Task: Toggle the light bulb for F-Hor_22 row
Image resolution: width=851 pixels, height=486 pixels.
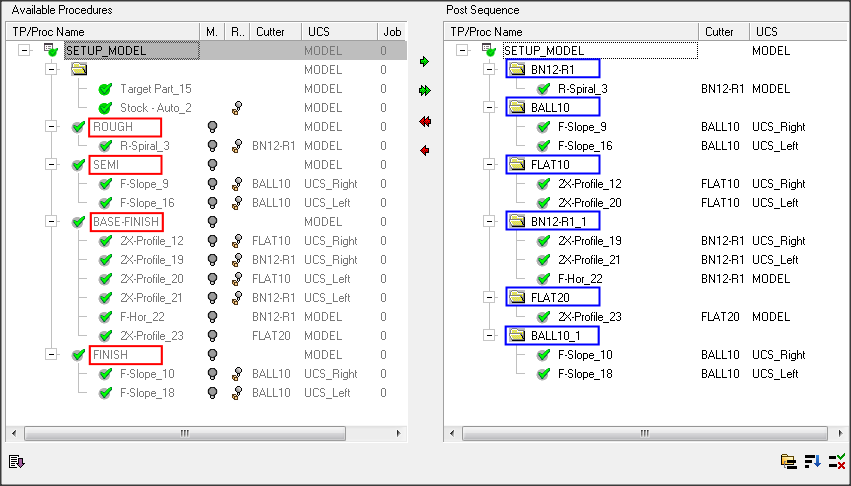Action: (213, 317)
